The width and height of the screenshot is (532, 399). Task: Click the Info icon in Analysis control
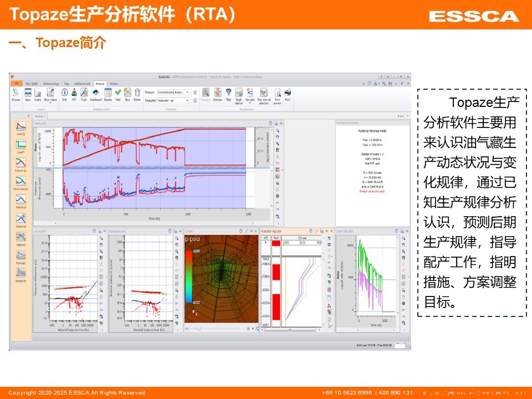point(64,94)
